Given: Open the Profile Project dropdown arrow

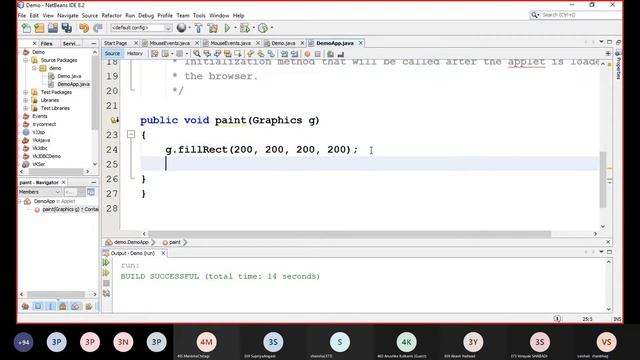Looking at the screenshot, I should point(272,28).
